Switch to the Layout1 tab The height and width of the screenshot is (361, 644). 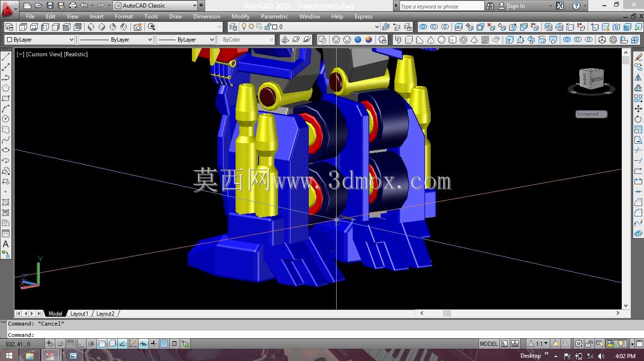pyautogui.click(x=79, y=314)
